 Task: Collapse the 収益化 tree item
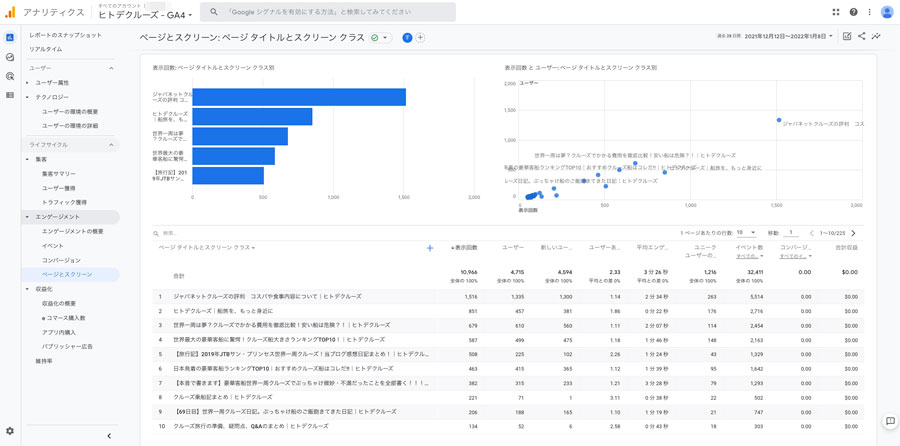coord(27,289)
